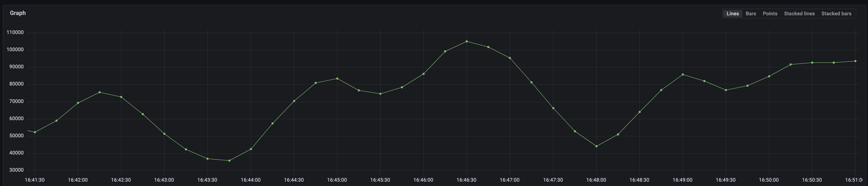Image resolution: width=868 pixels, height=186 pixels.
Task: Click the data point at 16:49:00 peak
Action: 683,75
